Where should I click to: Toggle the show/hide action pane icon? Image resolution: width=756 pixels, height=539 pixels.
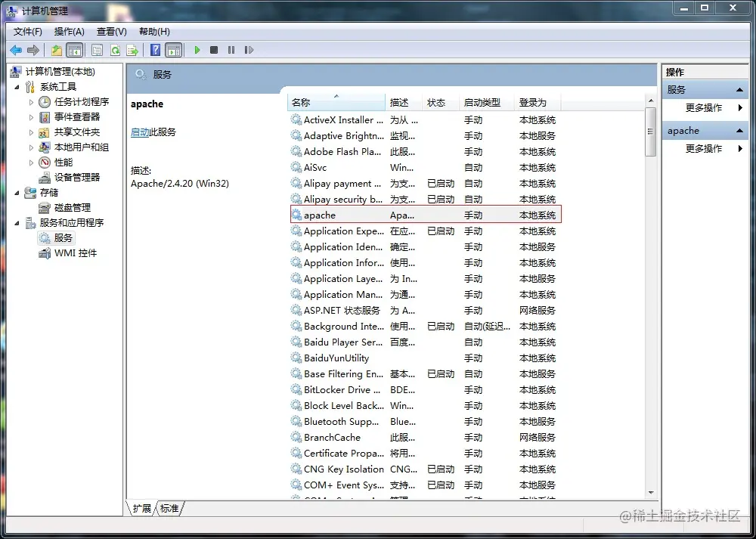174,50
